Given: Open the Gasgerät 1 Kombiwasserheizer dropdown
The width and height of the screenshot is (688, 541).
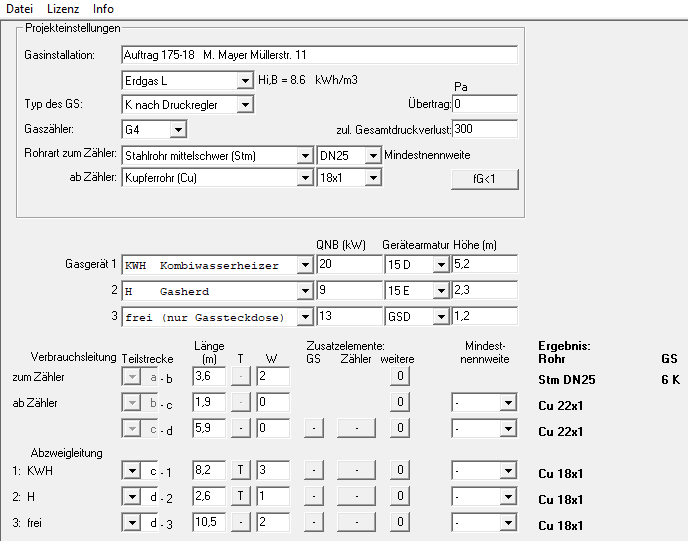Looking at the screenshot, I should tap(305, 265).
